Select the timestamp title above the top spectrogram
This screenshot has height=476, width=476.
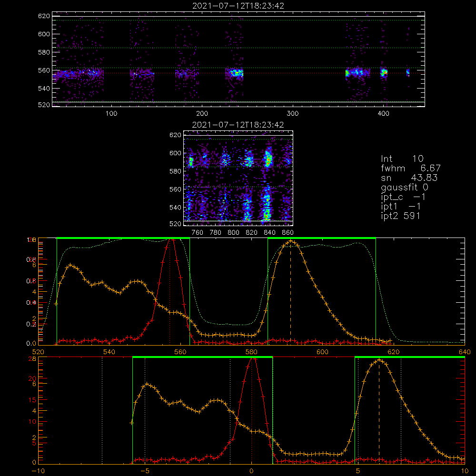pyautogui.click(x=238, y=5)
